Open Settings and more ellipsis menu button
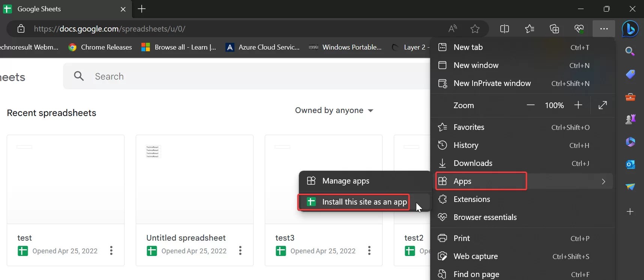Viewport: 644px width, 280px height. (603, 29)
